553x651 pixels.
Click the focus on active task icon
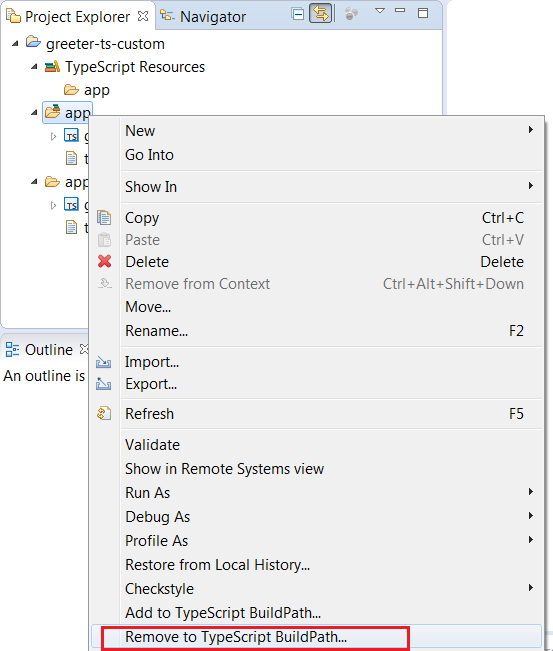(351, 14)
